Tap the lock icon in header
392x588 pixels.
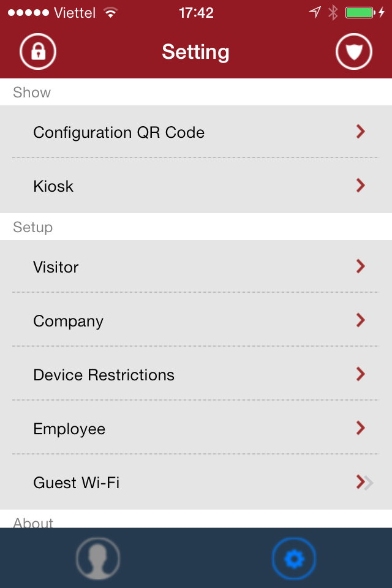[x=38, y=51]
